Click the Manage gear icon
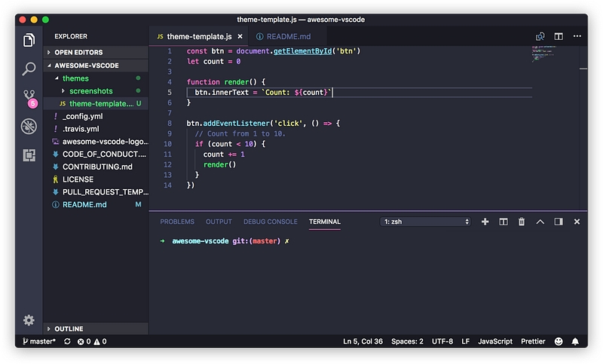This screenshot has height=364, width=603. pyautogui.click(x=29, y=320)
